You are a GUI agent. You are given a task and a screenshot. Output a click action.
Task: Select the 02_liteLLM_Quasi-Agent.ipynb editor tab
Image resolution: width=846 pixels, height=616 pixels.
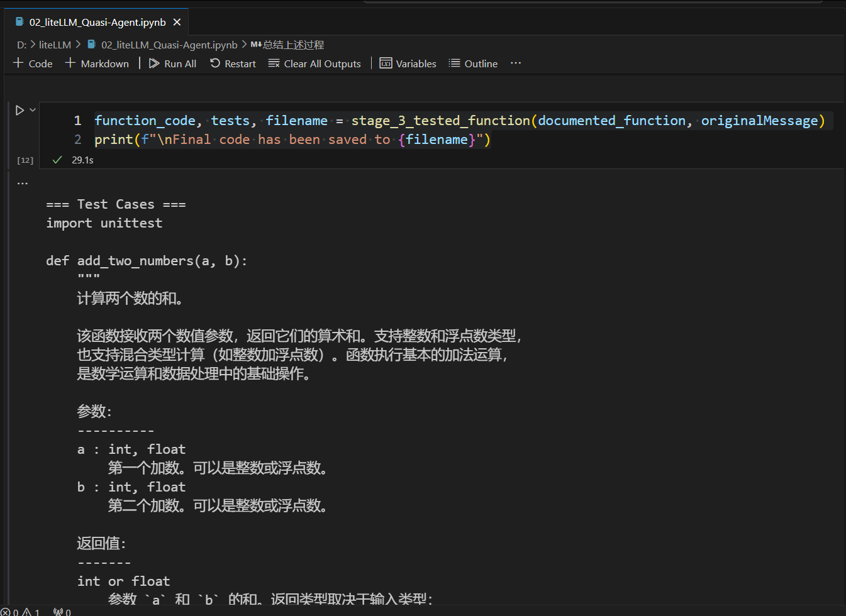[x=97, y=23]
